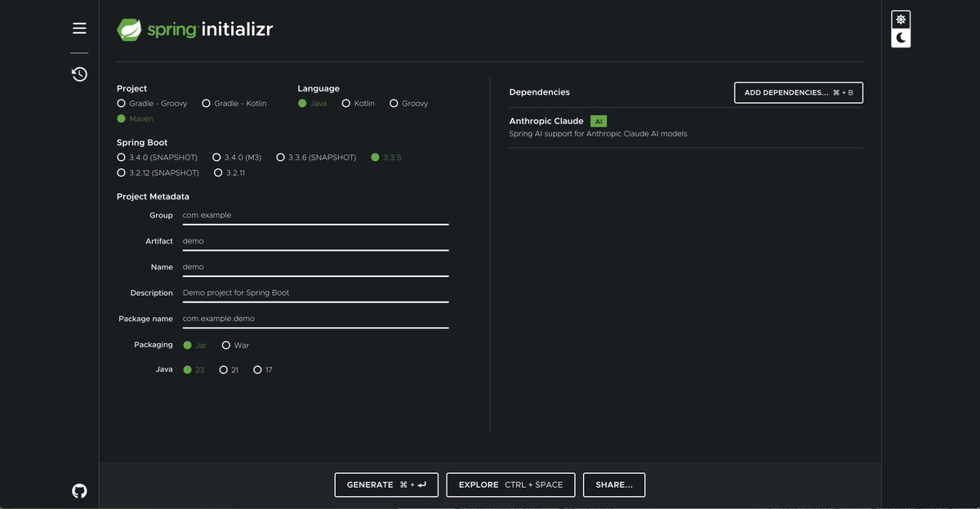
Task: Open the GitHub icon link
Action: (79, 491)
